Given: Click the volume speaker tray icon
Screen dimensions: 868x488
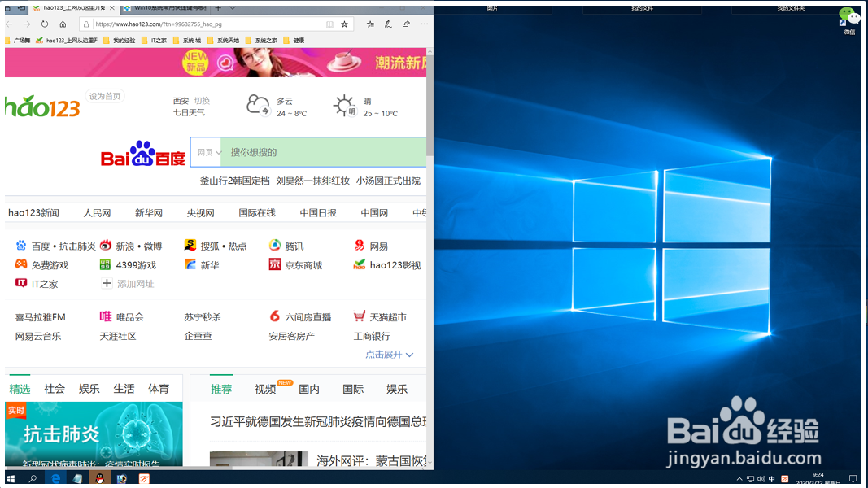Looking at the screenshot, I should tap(761, 479).
